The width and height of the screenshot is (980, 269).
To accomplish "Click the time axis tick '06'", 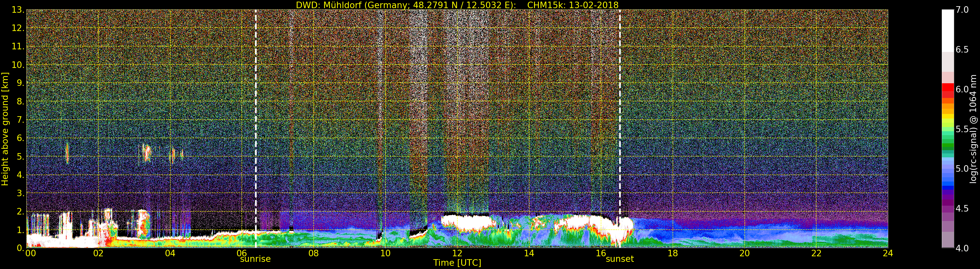I will point(242,253).
